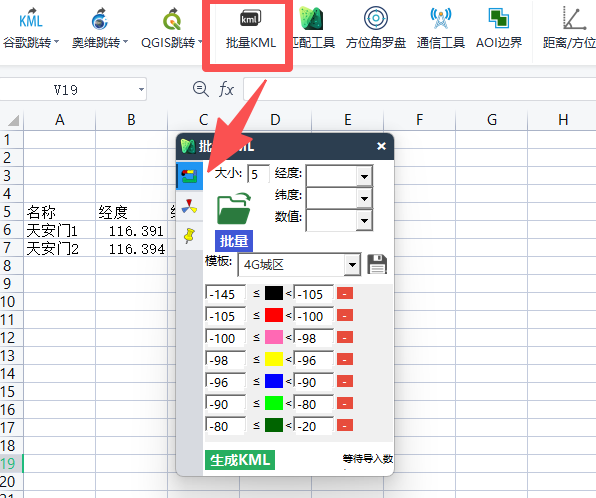Remove the -100 to -98 range row
Screen dimensions: 596x498
click(345, 338)
